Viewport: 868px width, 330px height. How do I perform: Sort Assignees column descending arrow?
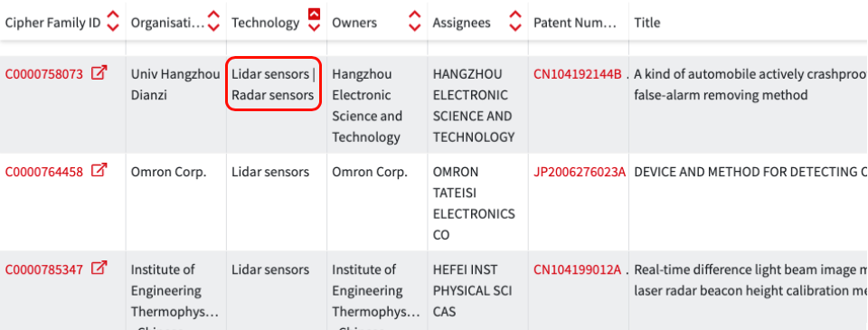point(515,27)
